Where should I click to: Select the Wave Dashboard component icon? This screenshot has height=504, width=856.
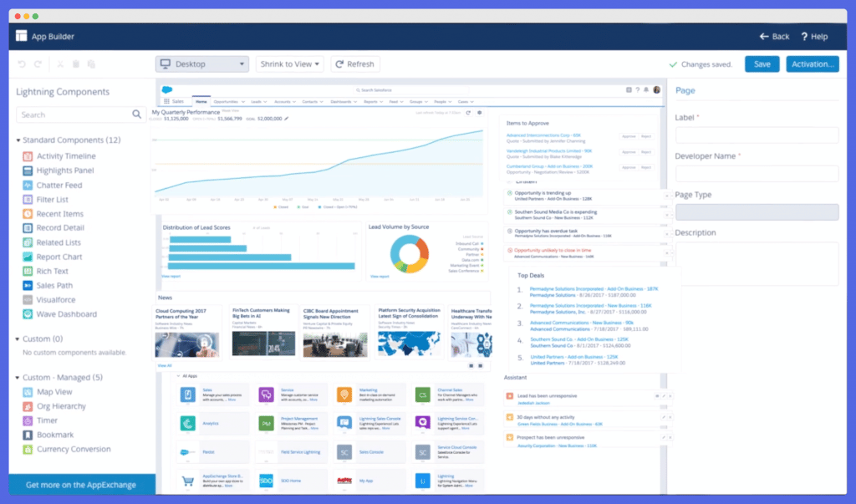(x=28, y=314)
